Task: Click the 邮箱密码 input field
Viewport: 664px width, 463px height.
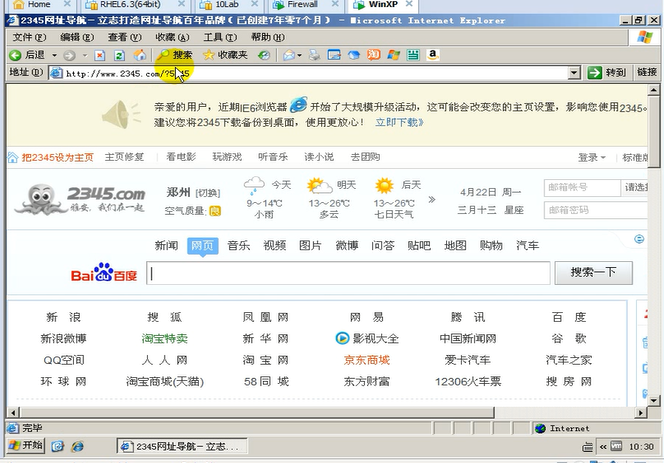Action: (595, 210)
